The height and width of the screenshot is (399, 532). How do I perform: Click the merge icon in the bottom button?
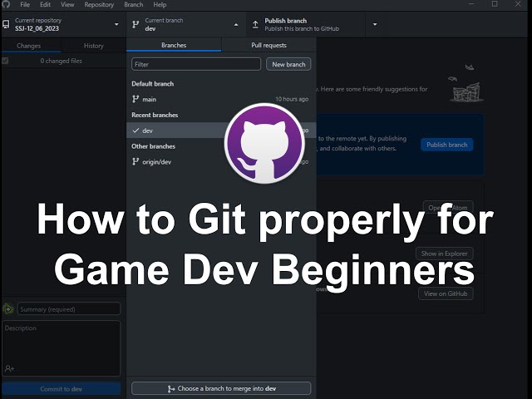click(171, 389)
